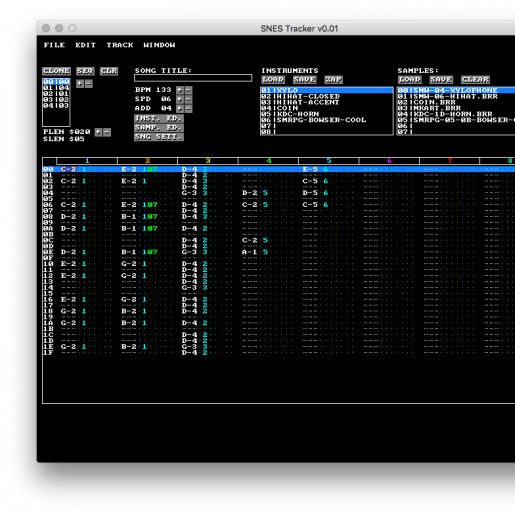Click SAVE under Instruments
This screenshot has height=515, width=515.
(305, 80)
